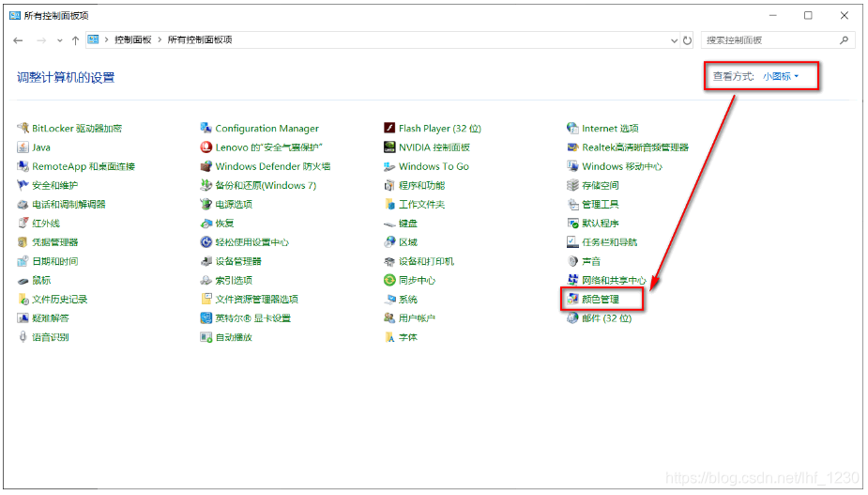Click the Flash Player (32 位) icon
The image size is (868, 495).
389,128
